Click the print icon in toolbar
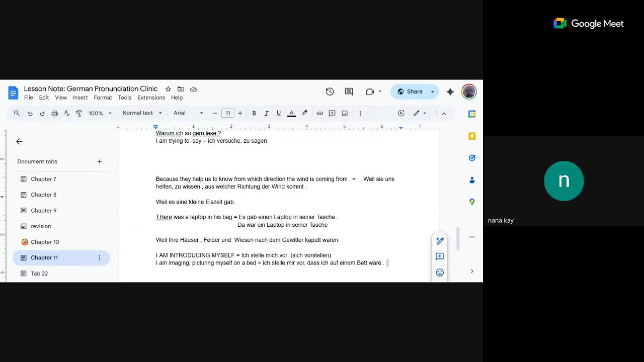This screenshot has width=644, height=362. (x=54, y=113)
